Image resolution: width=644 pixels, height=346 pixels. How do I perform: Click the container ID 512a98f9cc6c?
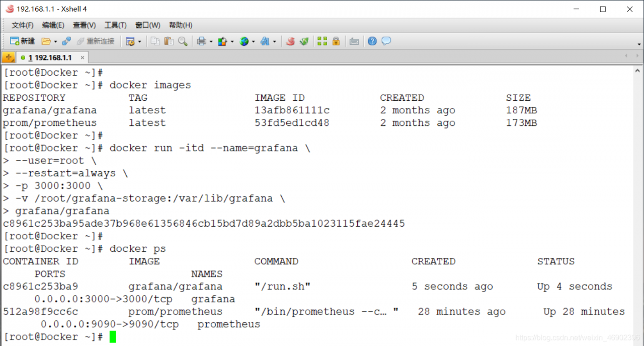click(x=40, y=312)
